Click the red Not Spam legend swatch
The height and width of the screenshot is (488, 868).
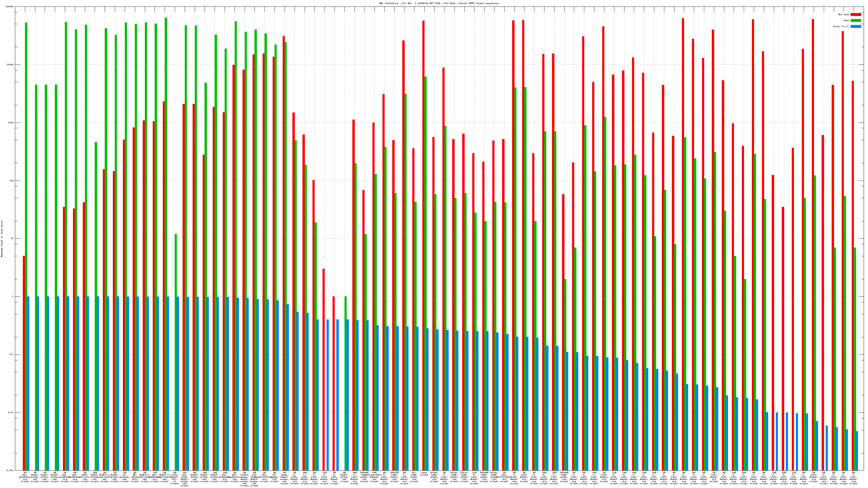tap(856, 14)
